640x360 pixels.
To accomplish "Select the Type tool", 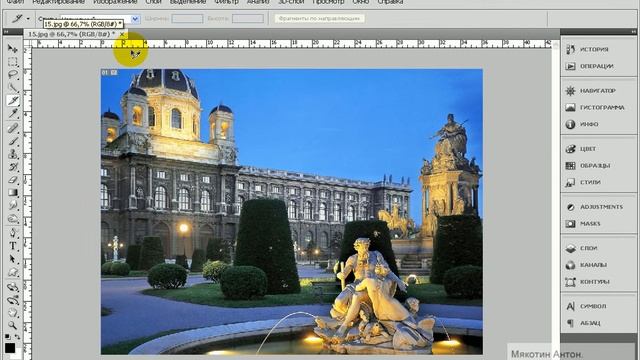I will [x=12, y=246].
